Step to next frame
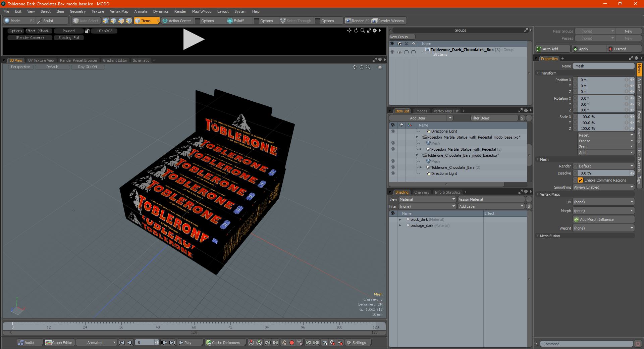 (164, 343)
